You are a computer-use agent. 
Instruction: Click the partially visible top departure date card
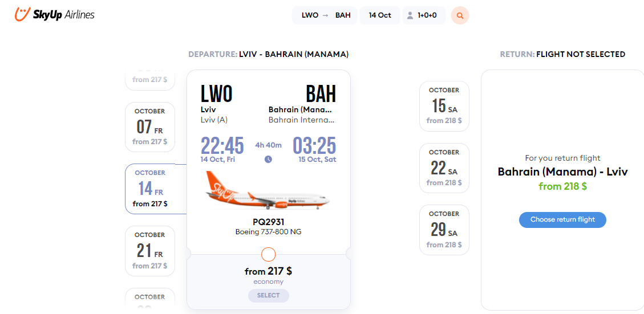click(150, 80)
